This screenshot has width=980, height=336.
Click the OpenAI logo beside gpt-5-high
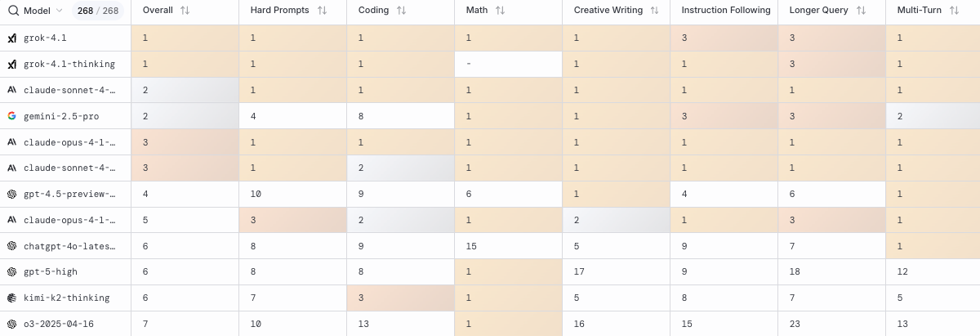pyautogui.click(x=12, y=271)
